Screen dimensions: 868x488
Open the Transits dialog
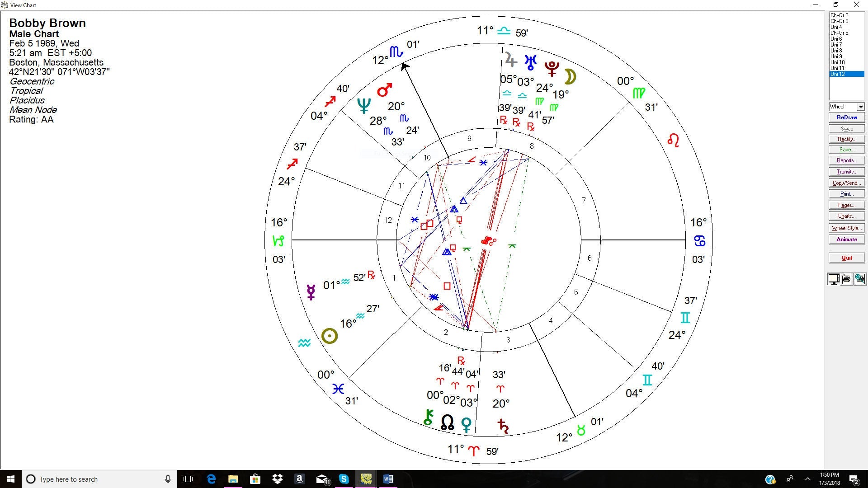pos(846,172)
